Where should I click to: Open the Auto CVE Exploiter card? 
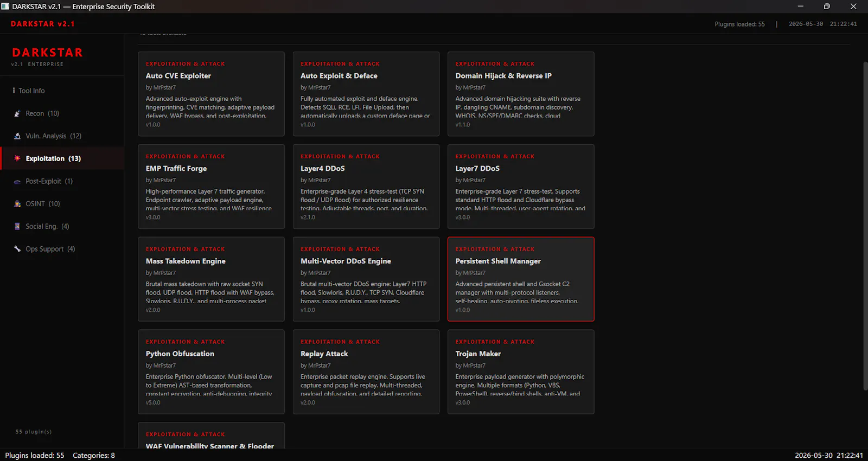(211, 94)
